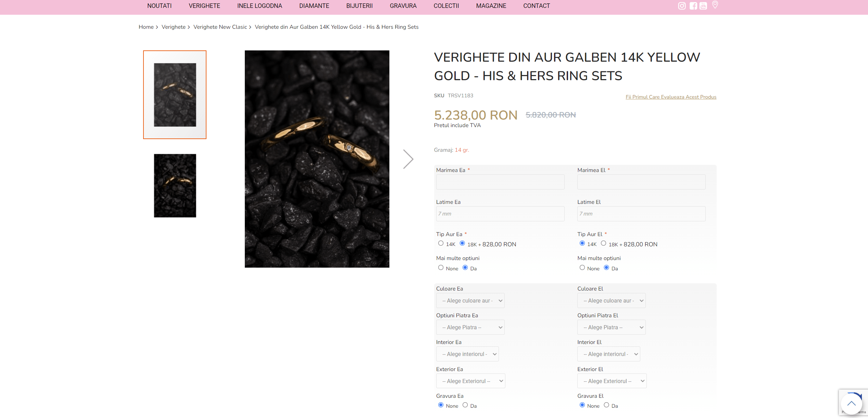Click the store location pin icon

click(715, 5)
